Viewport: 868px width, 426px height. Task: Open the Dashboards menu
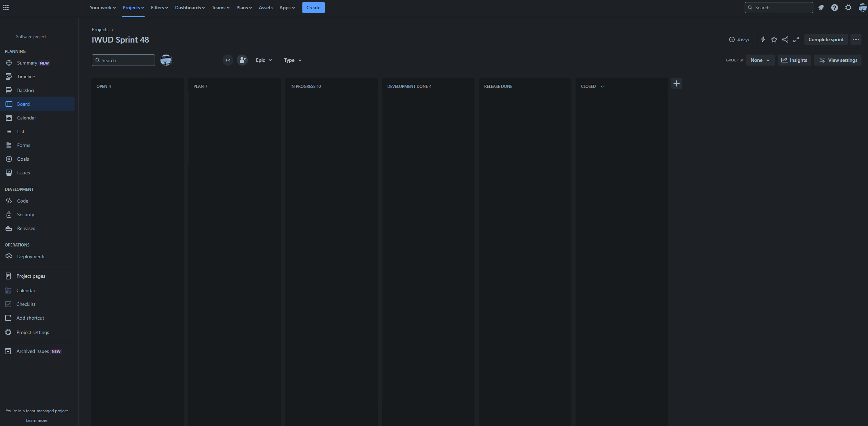(190, 8)
